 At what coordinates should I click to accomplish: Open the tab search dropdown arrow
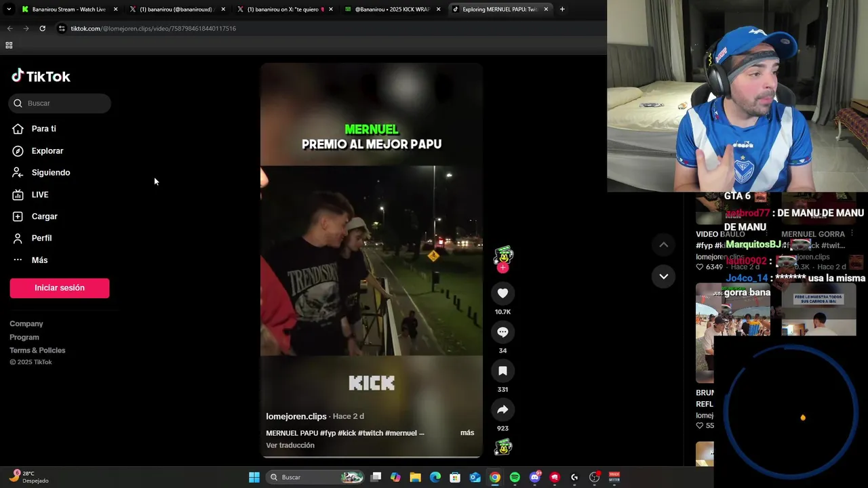tap(9, 9)
